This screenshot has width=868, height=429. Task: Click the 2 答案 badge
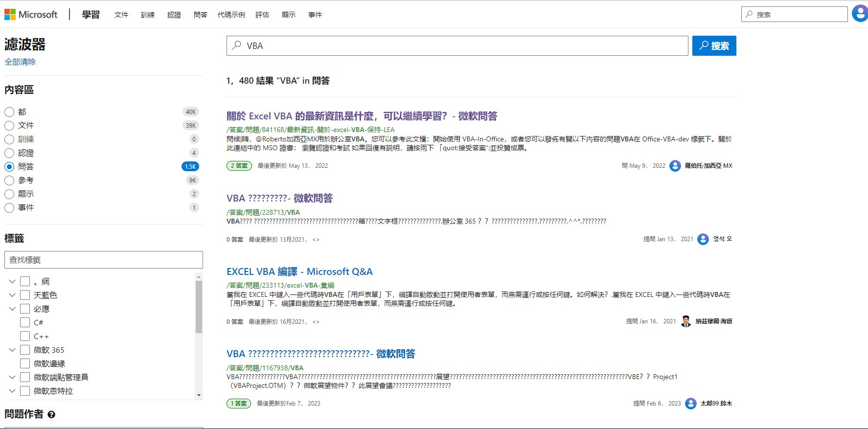[239, 166]
